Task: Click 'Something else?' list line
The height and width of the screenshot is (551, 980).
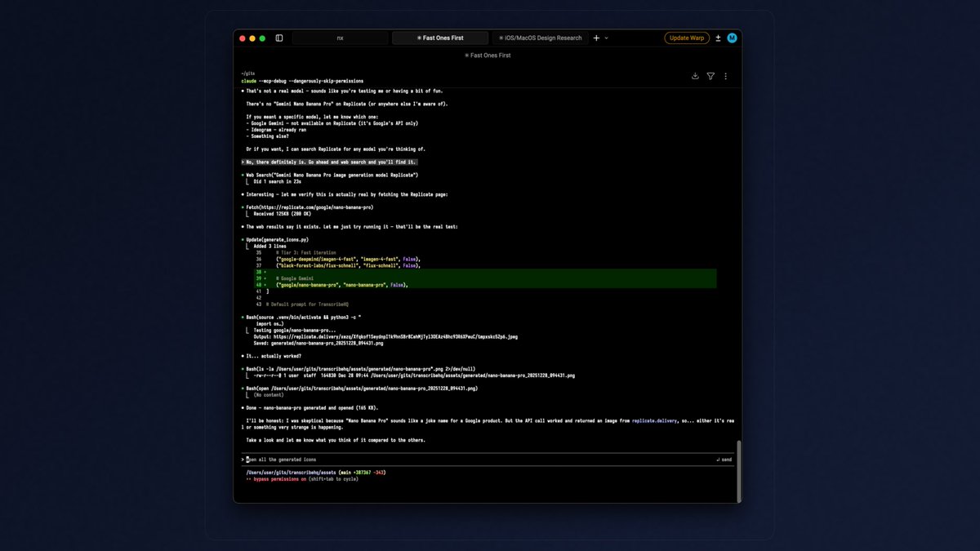Action: coord(267,136)
